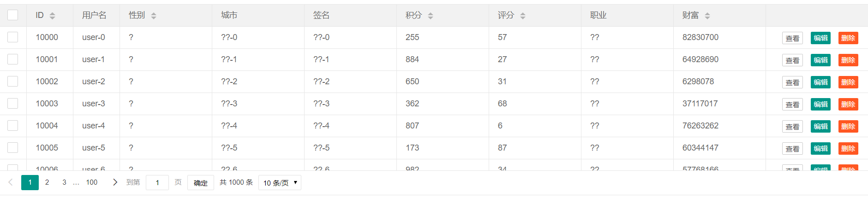868x198 pixels.
Task: Click 删除 button for user-4
Action: pos(848,127)
